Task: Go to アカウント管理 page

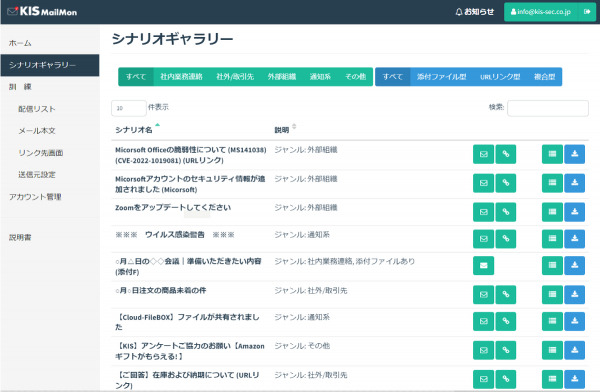Action: [x=35, y=197]
